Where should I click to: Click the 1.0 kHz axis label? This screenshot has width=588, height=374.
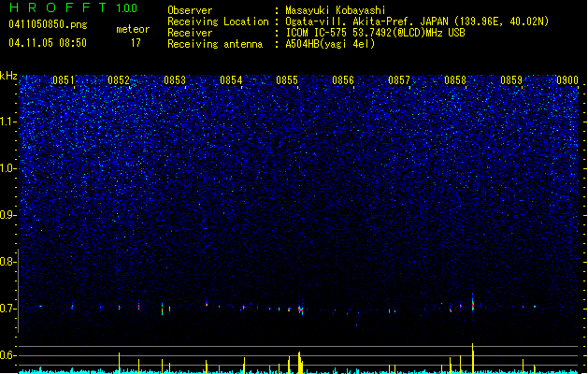pyautogui.click(x=8, y=168)
